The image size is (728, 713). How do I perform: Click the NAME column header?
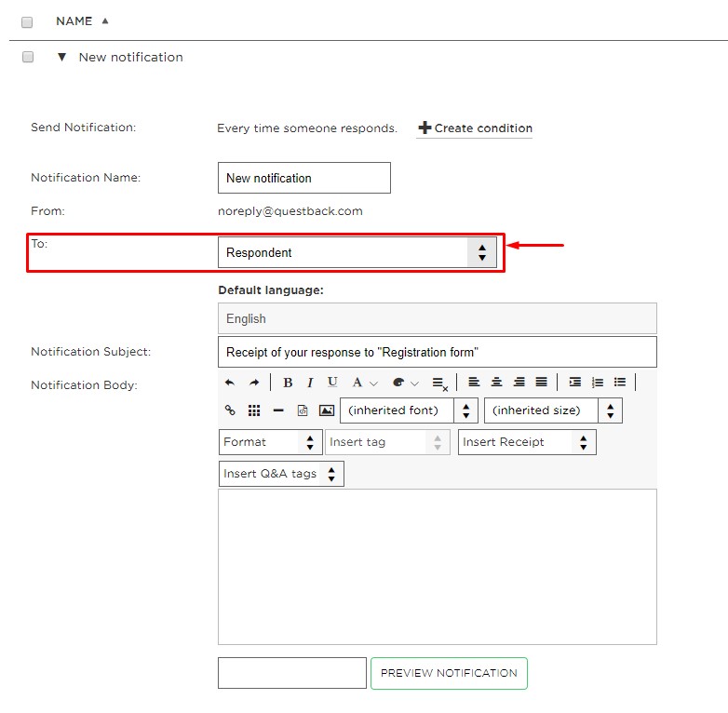(74, 21)
